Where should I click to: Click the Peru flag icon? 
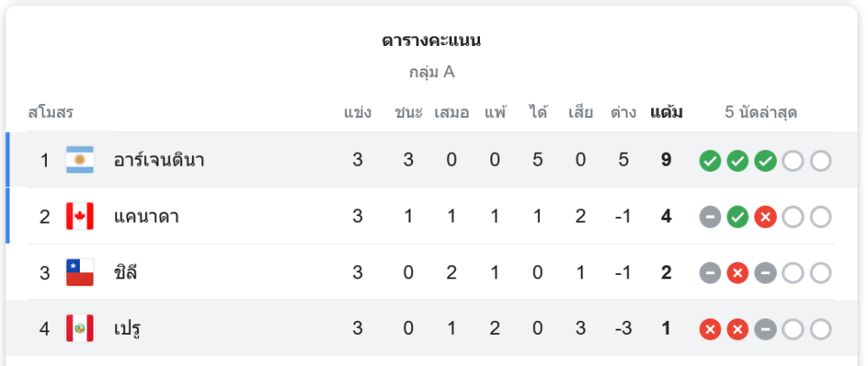point(80,330)
